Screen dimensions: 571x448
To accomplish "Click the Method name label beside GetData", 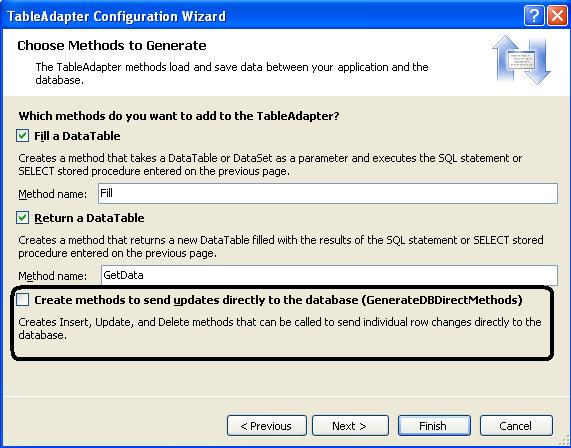I will click(53, 276).
